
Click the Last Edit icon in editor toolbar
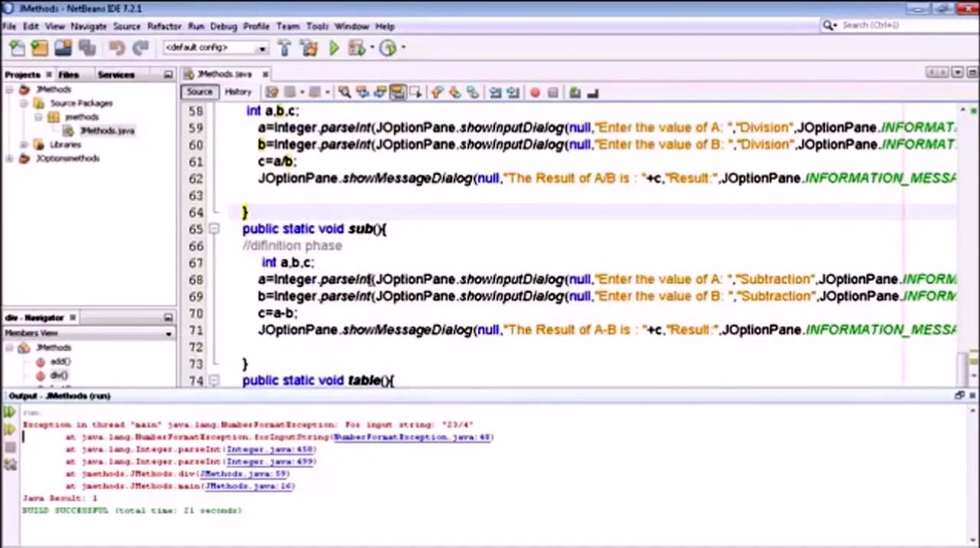pyautogui.click(x=272, y=92)
